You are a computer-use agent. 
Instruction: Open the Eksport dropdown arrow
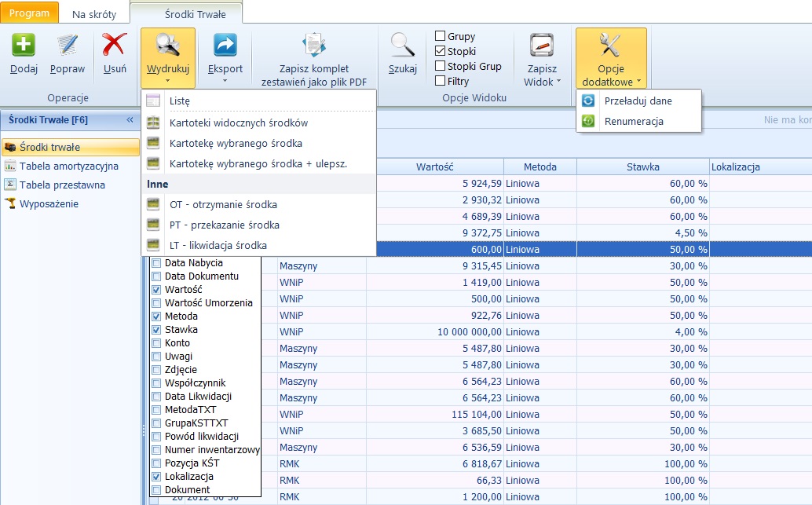pyautogui.click(x=225, y=80)
